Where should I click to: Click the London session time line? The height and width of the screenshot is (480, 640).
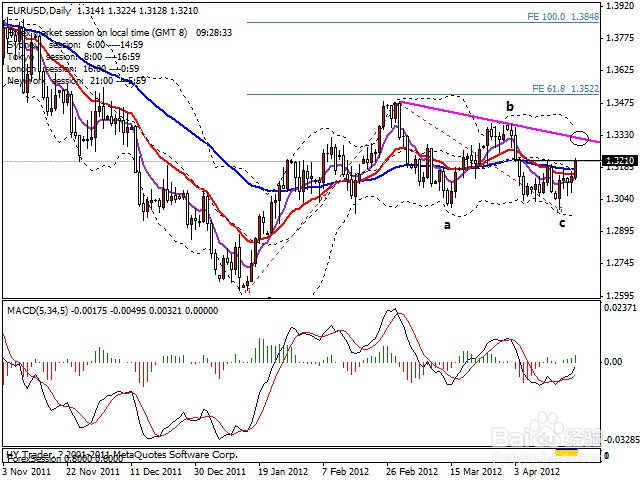pos(73,69)
